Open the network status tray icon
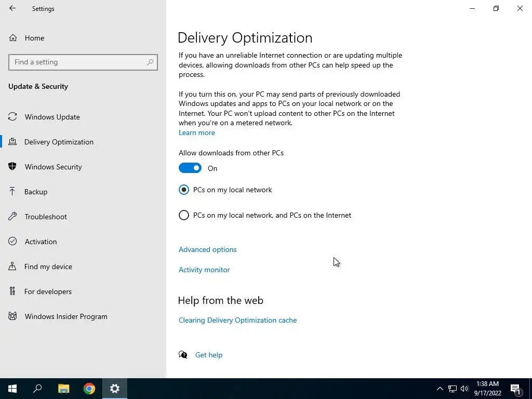 [453, 389]
